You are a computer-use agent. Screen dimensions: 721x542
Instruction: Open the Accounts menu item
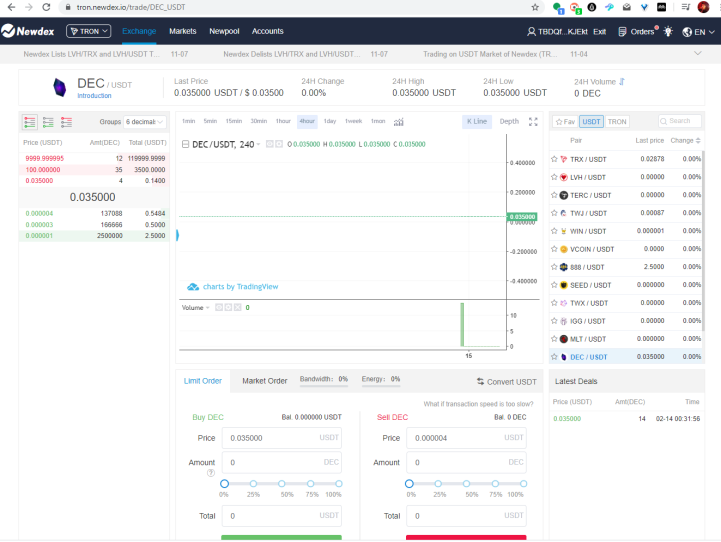[x=268, y=31]
